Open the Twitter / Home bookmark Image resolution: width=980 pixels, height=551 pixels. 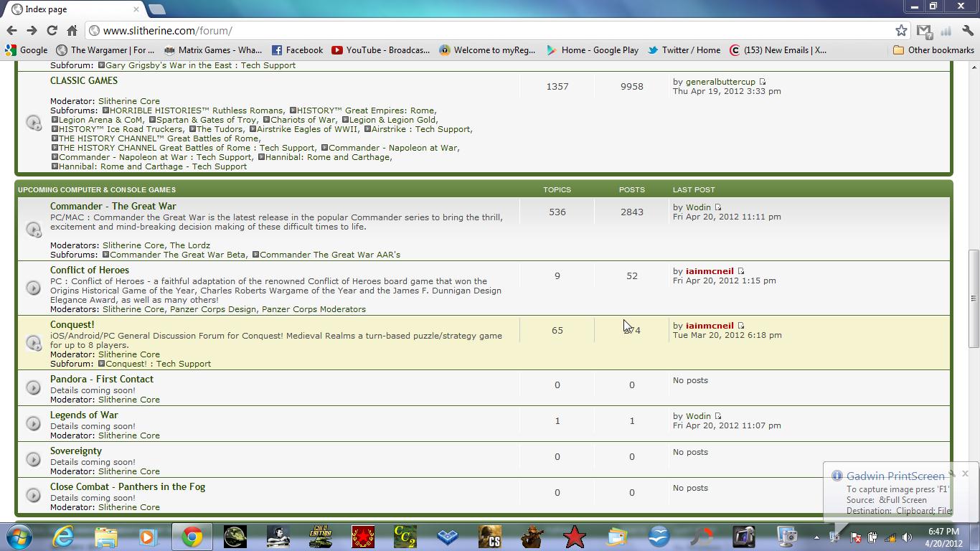684,50
